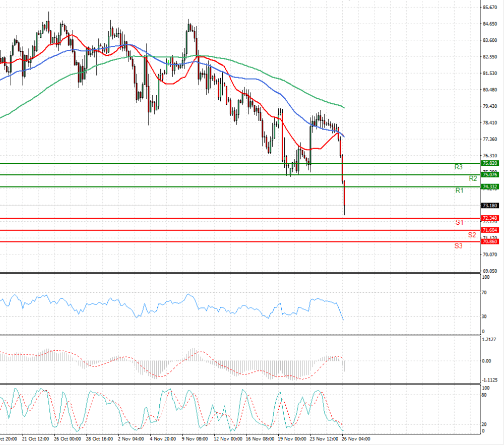Click the 80.480 price axis value
Screen dimensions: 504x445
[x=490, y=90]
